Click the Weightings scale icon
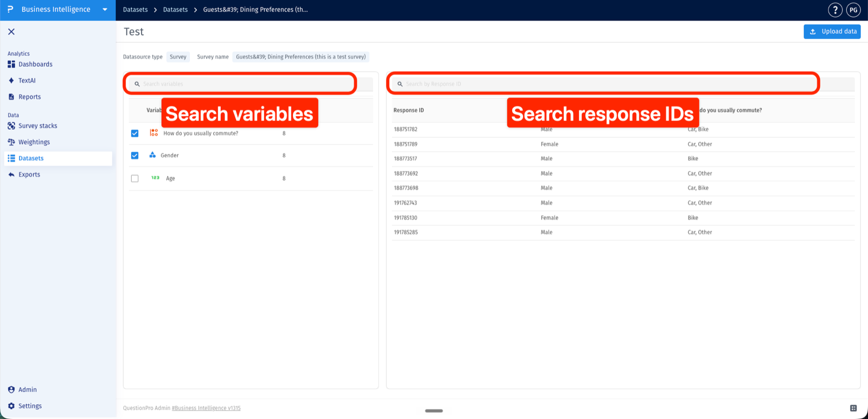 pos(11,142)
